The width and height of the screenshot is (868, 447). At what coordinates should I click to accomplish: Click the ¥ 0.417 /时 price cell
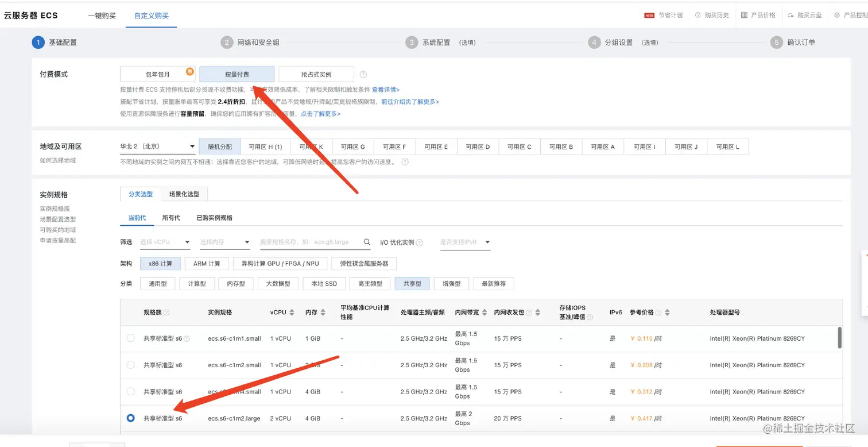(646, 418)
